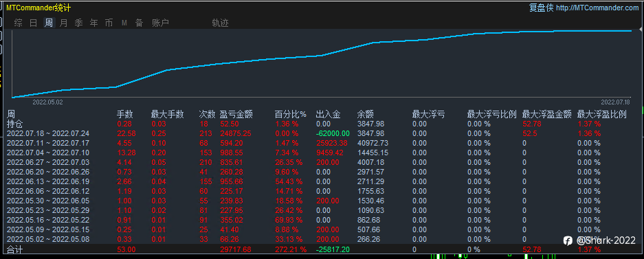Switch to the 日 daily tab

click(33, 23)
